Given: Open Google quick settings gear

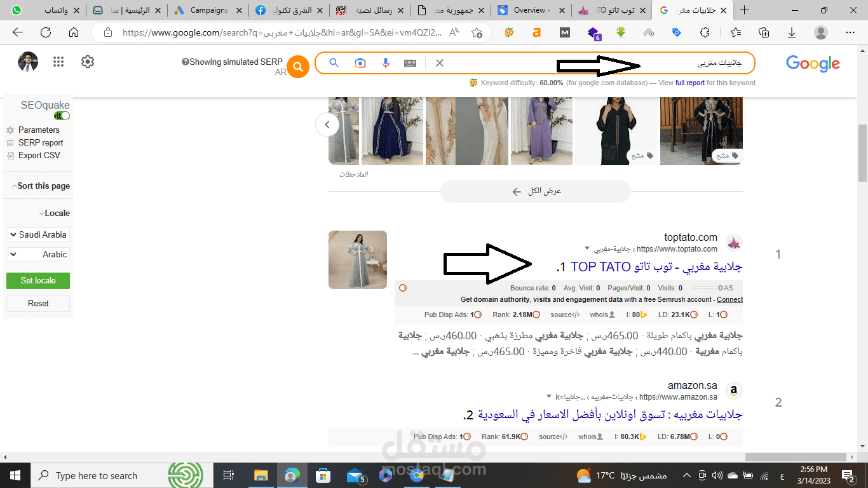Looking at the screenshot, I should [x=88, y=62].
